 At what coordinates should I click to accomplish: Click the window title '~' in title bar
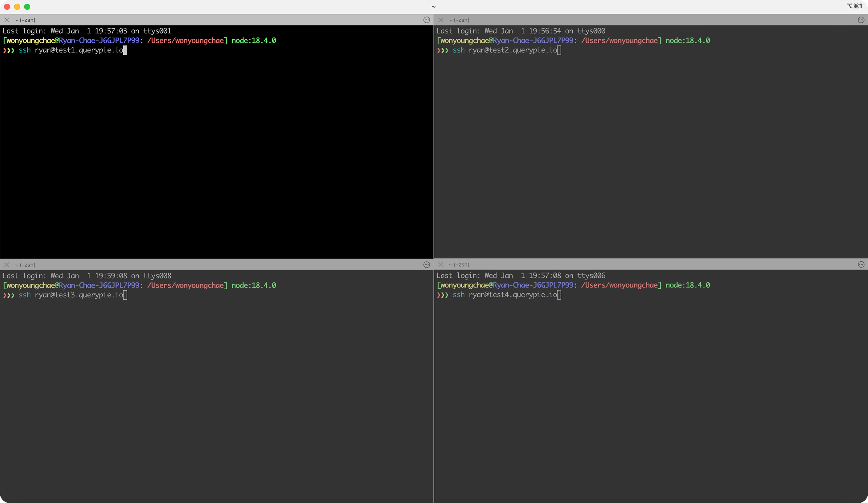434,7
